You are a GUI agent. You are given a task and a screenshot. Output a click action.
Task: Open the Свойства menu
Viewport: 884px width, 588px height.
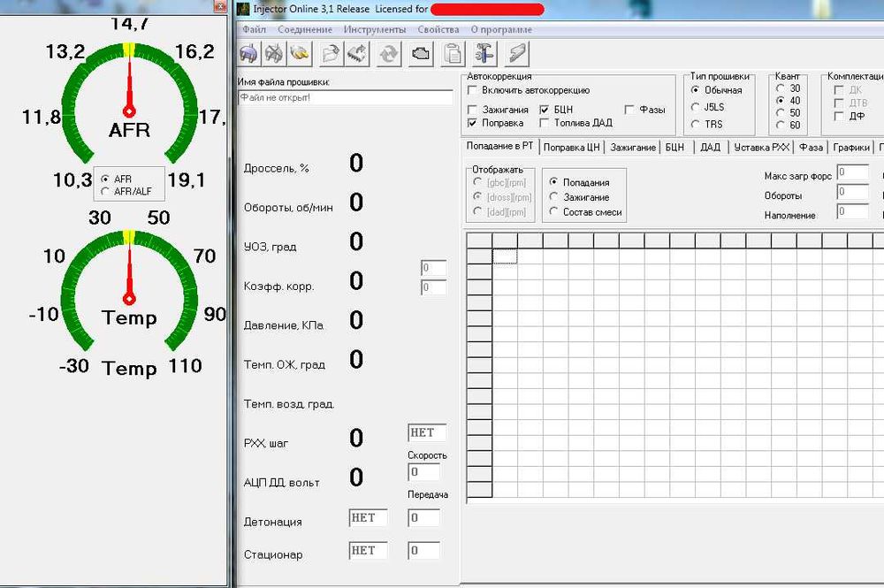pyautogui.click(x=438, y=29)
